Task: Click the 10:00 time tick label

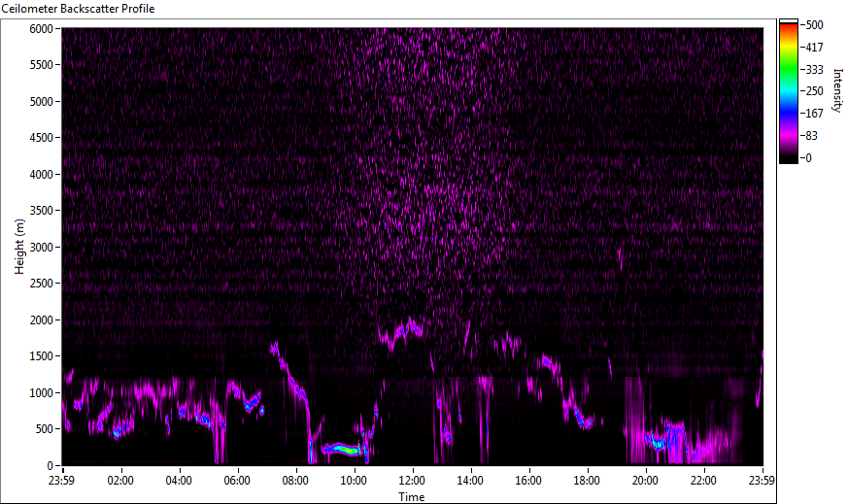Action: 354,481
